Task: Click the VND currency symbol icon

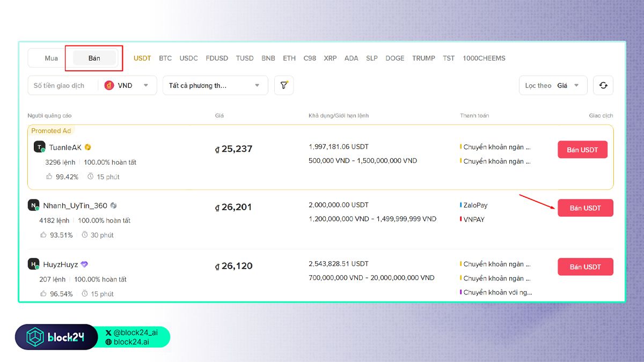Action: tap(109, 85)
